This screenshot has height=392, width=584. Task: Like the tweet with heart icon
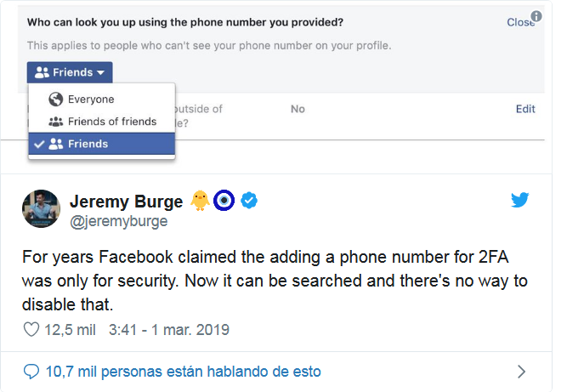coord(31,329)
